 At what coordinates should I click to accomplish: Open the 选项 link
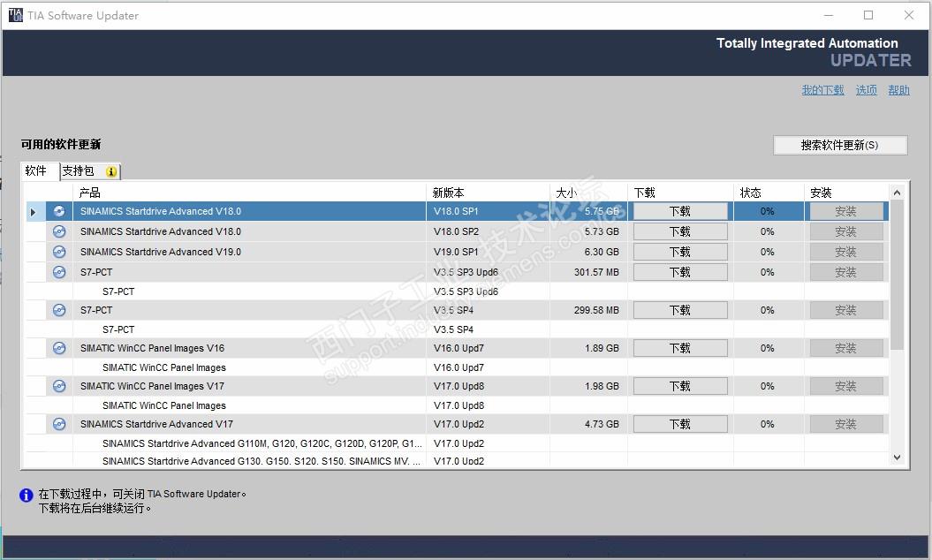tap(866, 90)
